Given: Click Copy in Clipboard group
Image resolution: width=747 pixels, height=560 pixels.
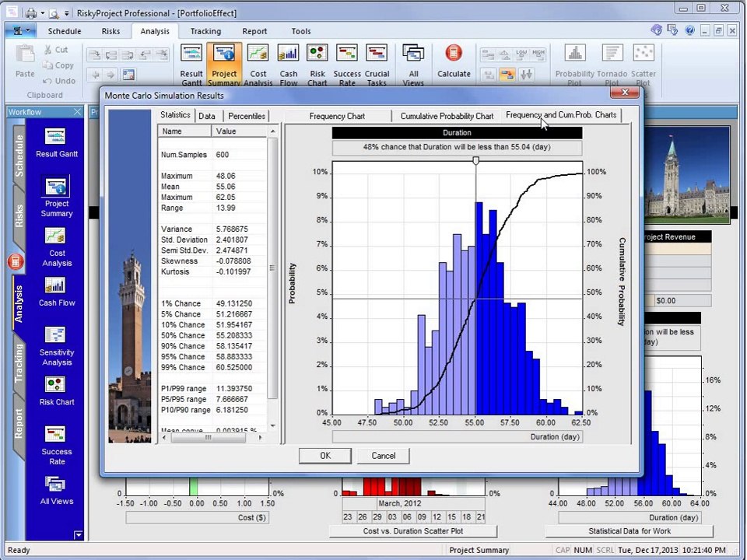Looking at the screenshot, I should tap(58, 65).
